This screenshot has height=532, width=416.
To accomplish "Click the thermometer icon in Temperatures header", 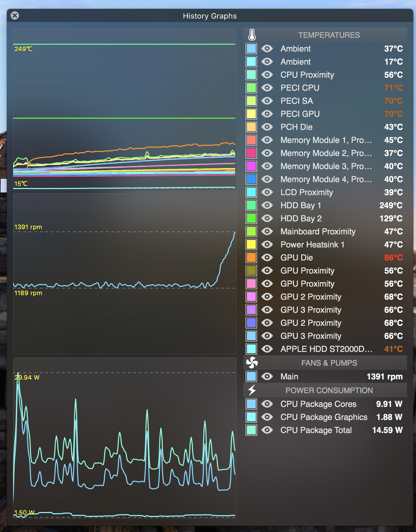I will pyautogui.click(x=252, y=35).
